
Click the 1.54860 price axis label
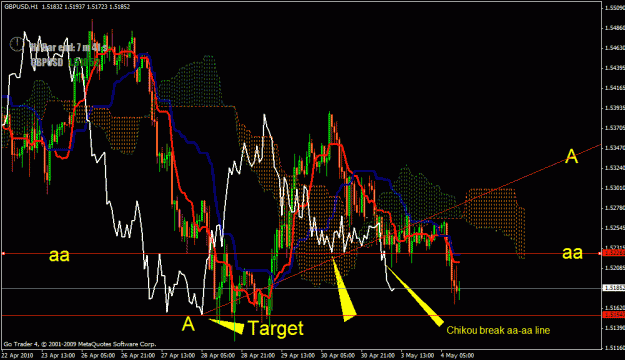pos(615,28)
